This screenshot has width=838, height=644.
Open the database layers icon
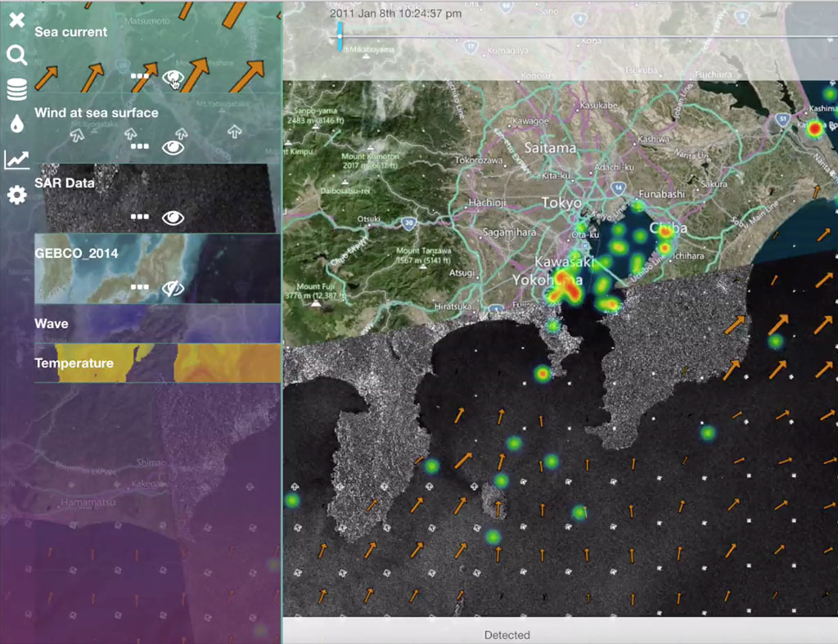16,89
